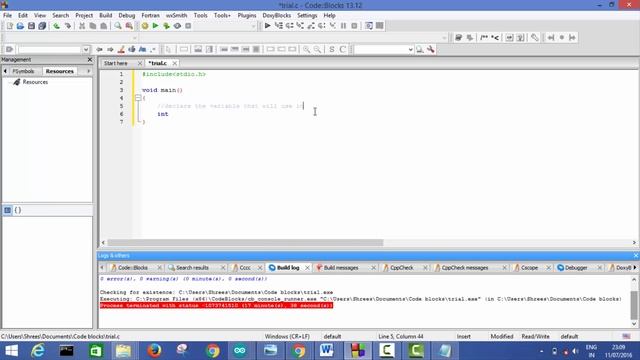The height and width of the screenshot is (360, 640).
Task: Collapse the main function fold marker
Action: tap(138, 98)
